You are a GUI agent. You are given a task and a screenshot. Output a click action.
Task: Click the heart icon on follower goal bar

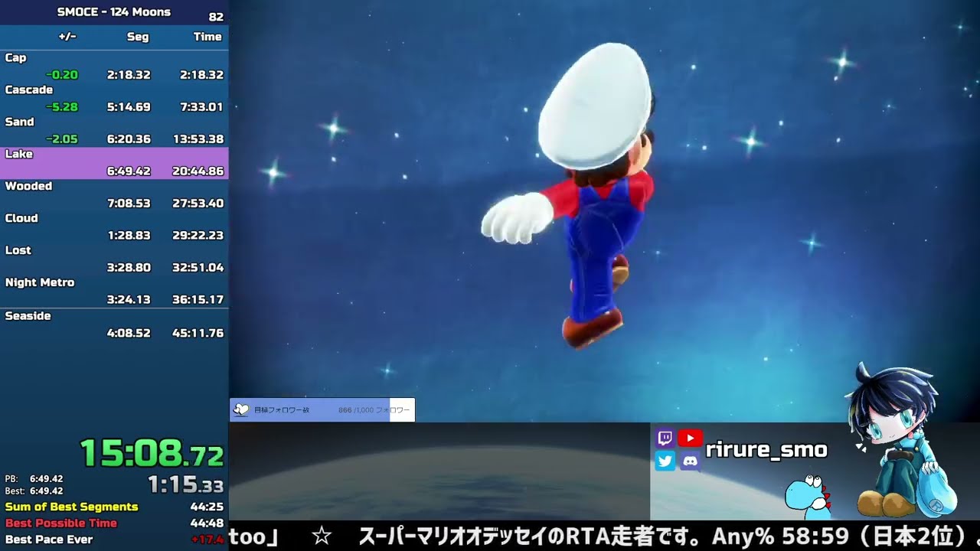pyautogui.click(x=241, y=409)
